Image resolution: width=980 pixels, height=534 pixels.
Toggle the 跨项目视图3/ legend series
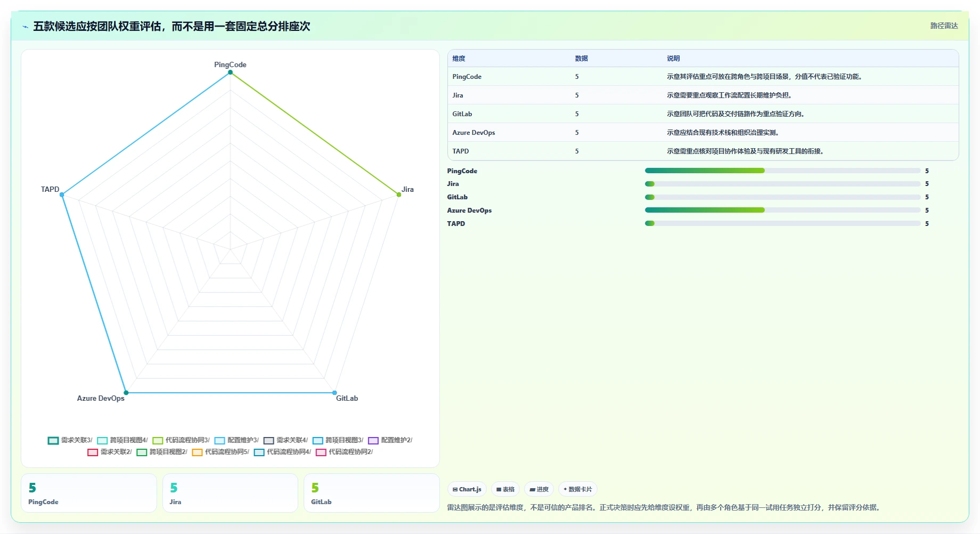click(338, 440)
